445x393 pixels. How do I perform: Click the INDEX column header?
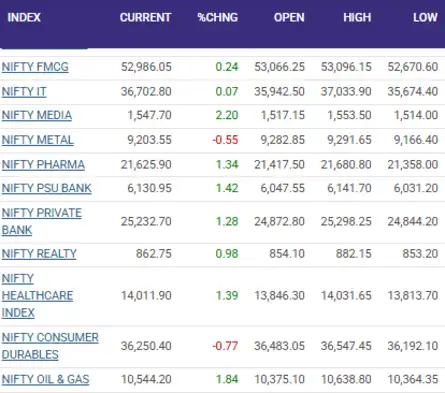24,17
